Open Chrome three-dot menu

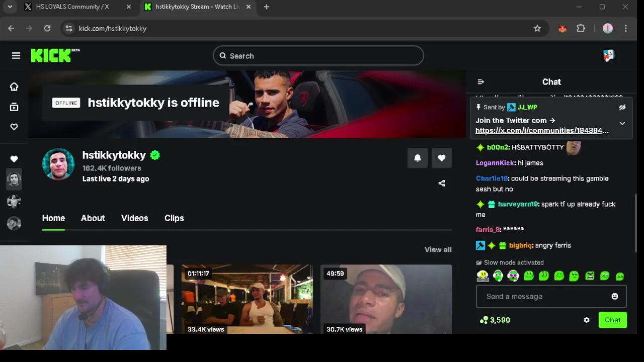coord(626,29)
